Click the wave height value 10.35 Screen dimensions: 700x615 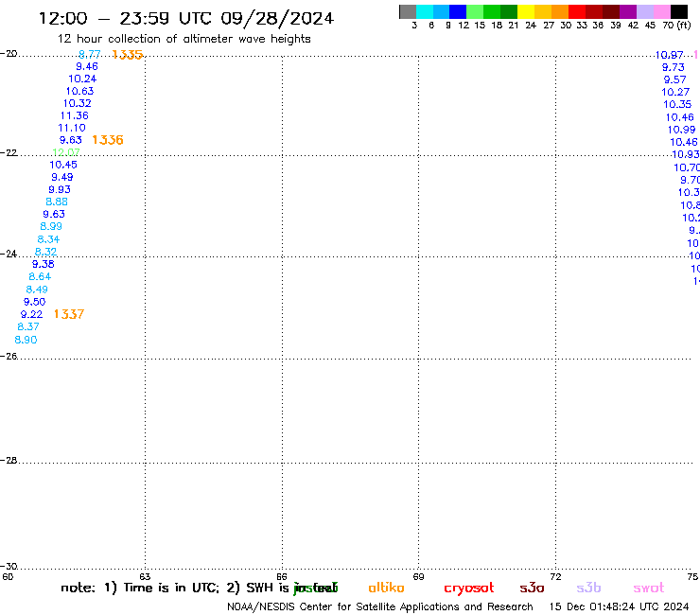pos(677,104)
